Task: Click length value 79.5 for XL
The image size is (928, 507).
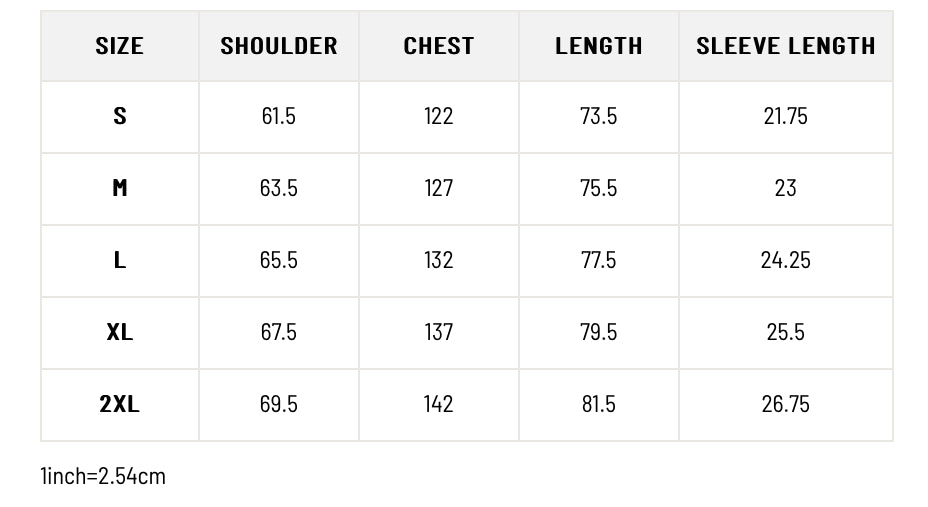Action: 599,332
